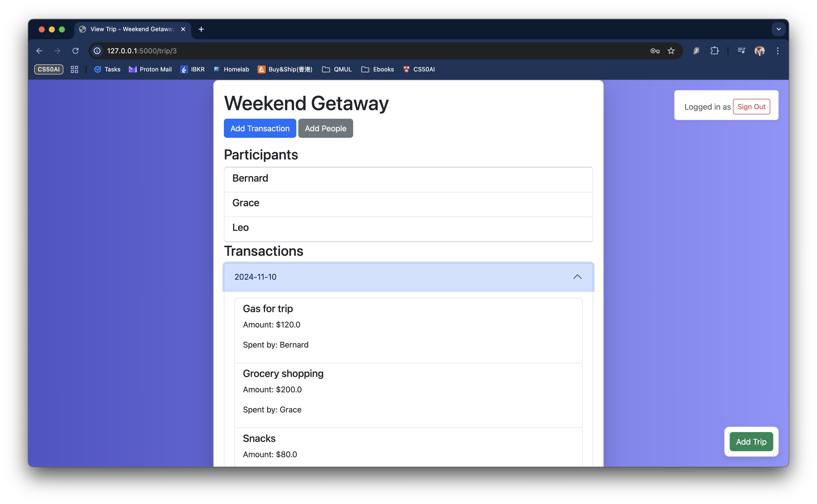Image resolution: width=817 pixels, height=504 pixels.
Task: Click the Logged in as label
Action: tap(707, 107)
